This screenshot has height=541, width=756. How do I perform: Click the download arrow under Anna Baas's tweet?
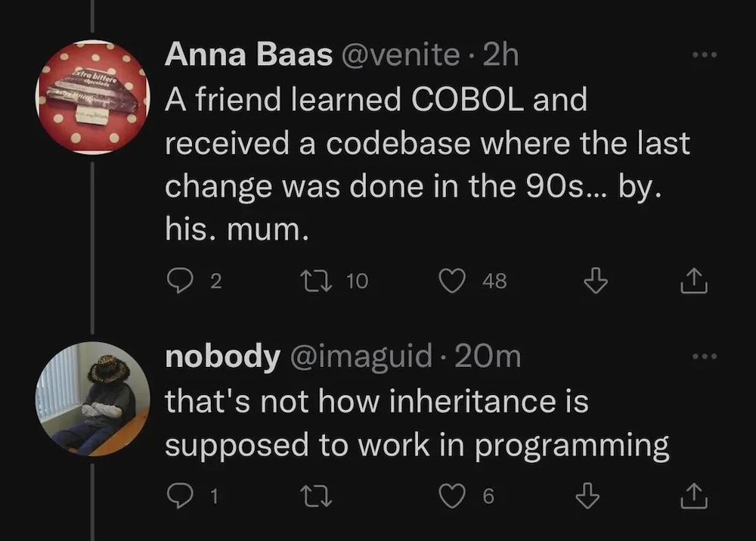coord(596,280)
